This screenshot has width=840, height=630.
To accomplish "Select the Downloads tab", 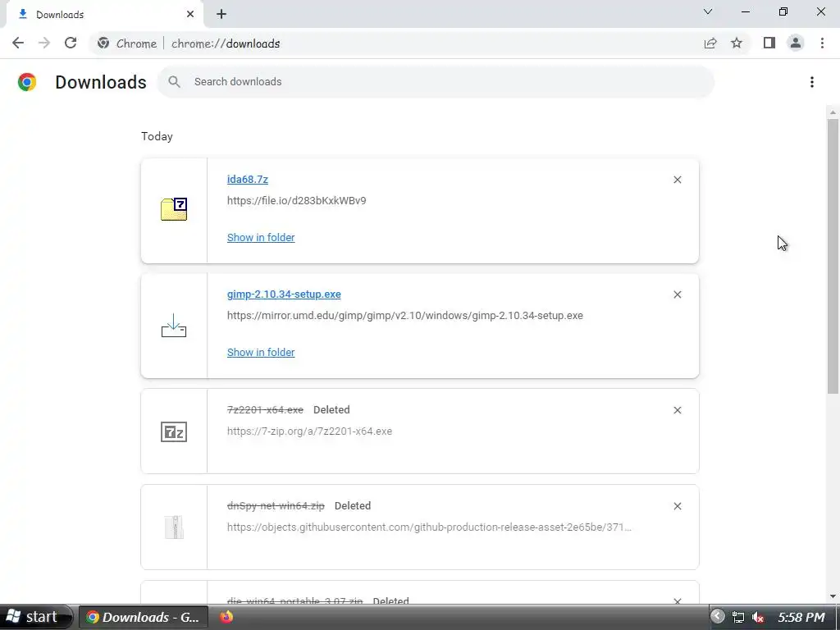I will pyautogui.click(x=105, y=15).
